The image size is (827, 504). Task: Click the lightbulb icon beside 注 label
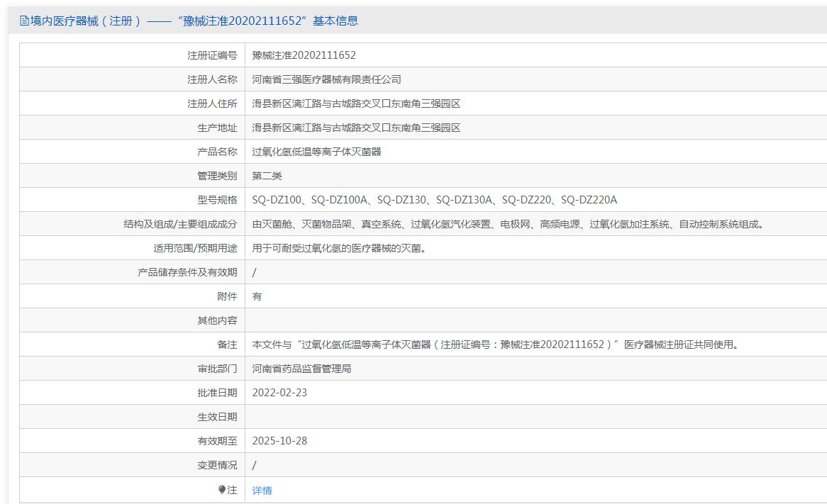pos(221,490)
